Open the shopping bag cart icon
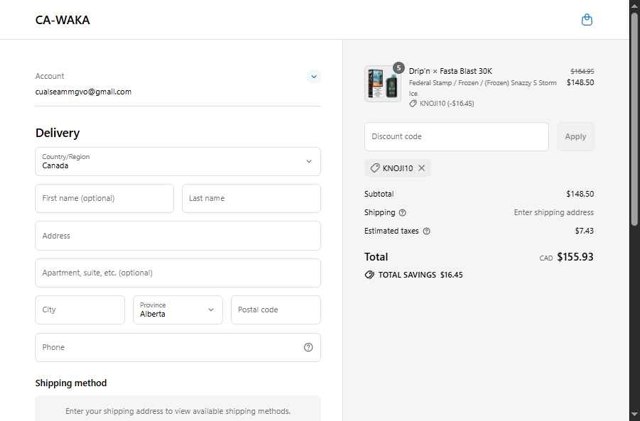Viewport: 640px width, 421px height. click(x=587, y=20)
